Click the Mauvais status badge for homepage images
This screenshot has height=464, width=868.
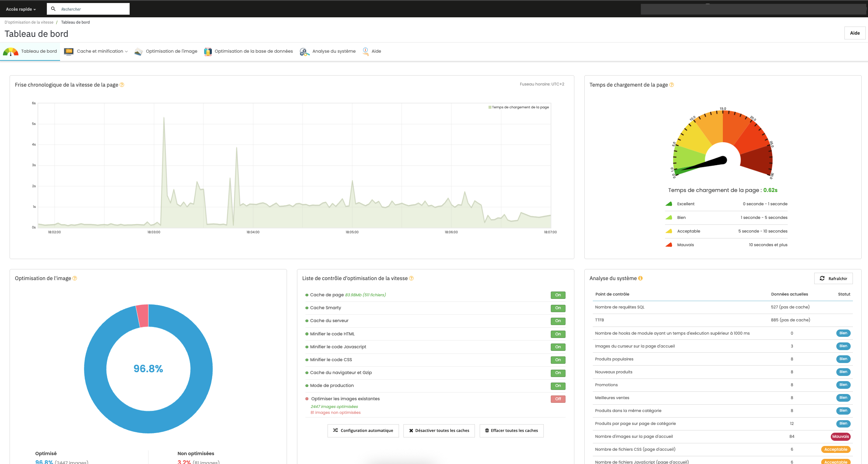click(840, 437)
